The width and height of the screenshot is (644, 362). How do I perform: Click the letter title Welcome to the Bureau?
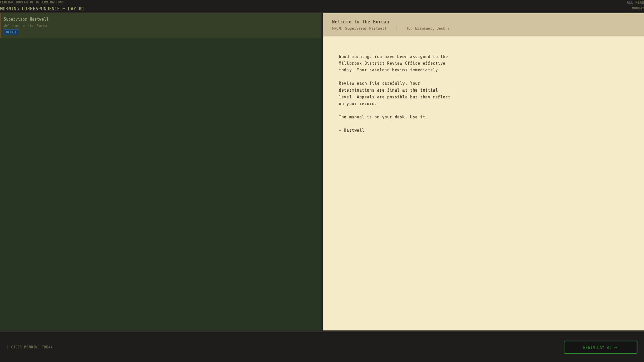(x=360, y=21)
